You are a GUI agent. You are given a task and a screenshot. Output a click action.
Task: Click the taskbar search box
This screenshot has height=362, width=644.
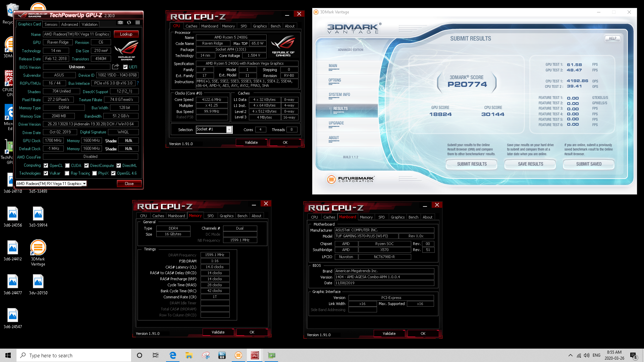74,355
